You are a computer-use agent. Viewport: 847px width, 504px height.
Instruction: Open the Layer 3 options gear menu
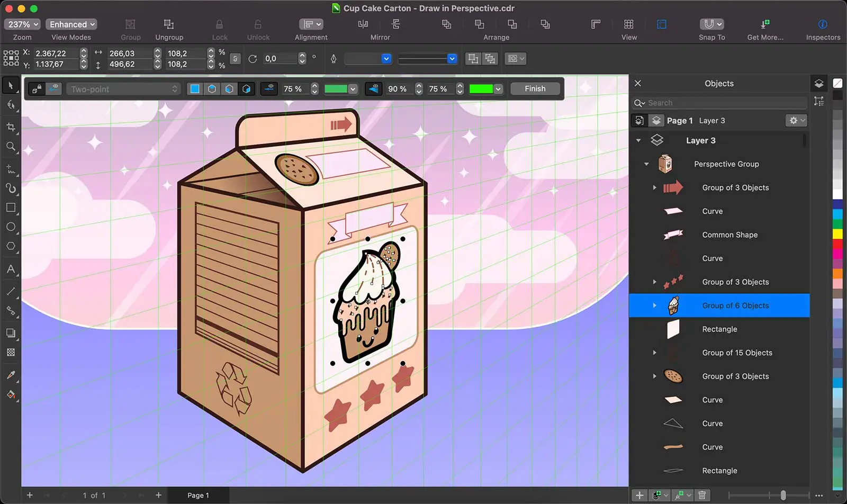795,120
